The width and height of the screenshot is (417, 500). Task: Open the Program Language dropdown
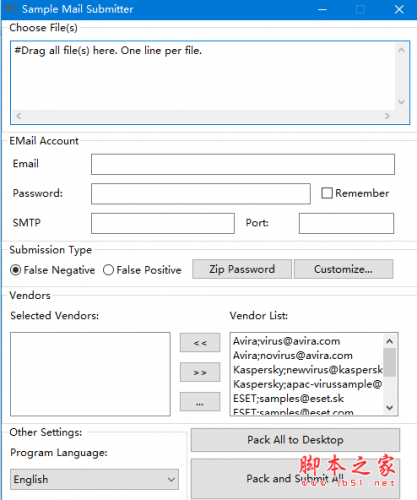coord(94,479)
